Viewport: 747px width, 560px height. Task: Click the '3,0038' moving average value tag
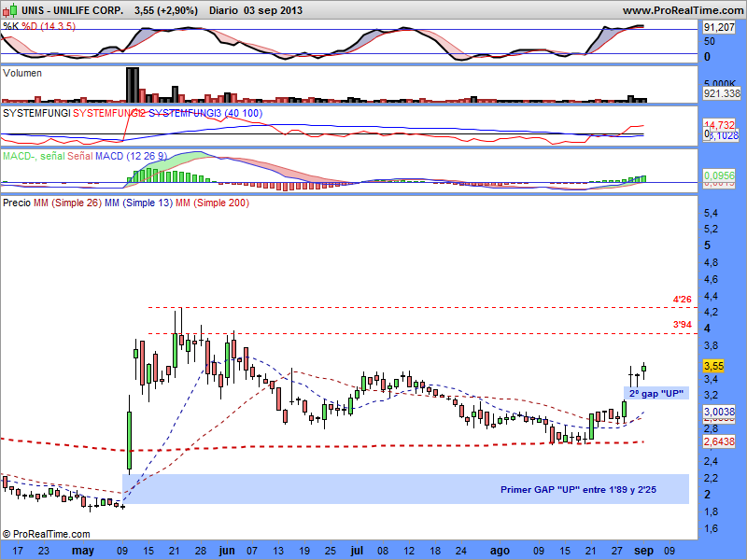(x=719, y=412)
